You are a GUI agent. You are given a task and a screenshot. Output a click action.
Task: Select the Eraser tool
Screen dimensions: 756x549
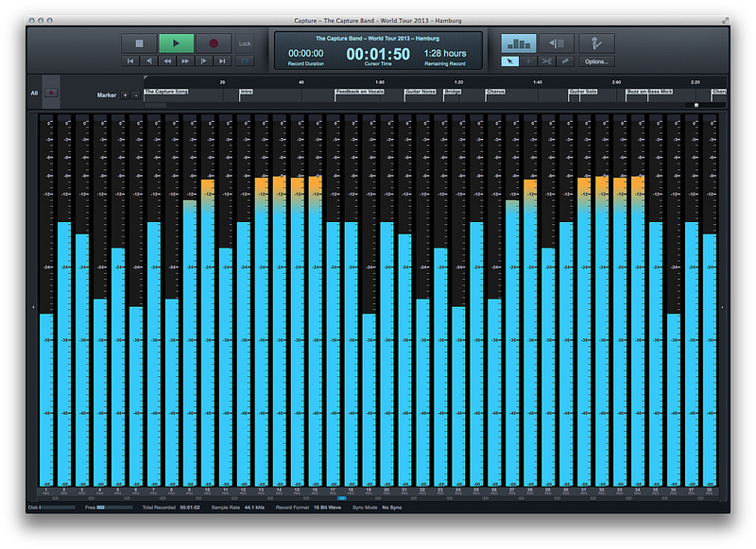tap(565, 61)
